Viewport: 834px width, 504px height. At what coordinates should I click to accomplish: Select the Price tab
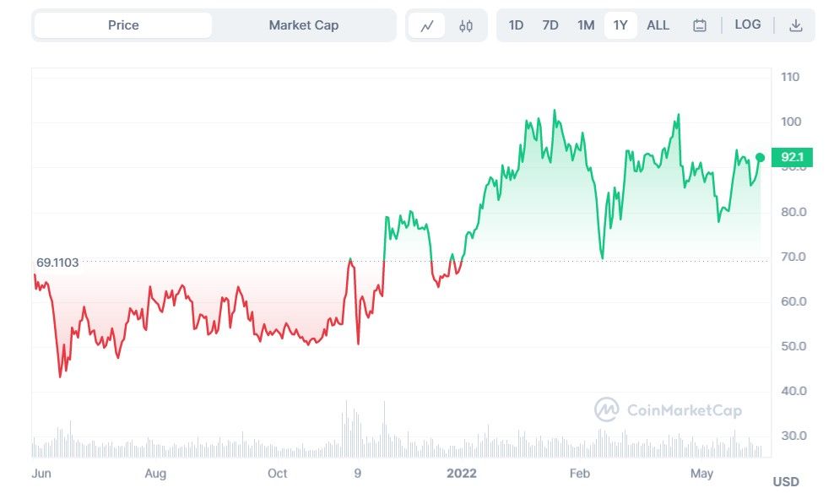pyautogui.click(x=123, y=25)
